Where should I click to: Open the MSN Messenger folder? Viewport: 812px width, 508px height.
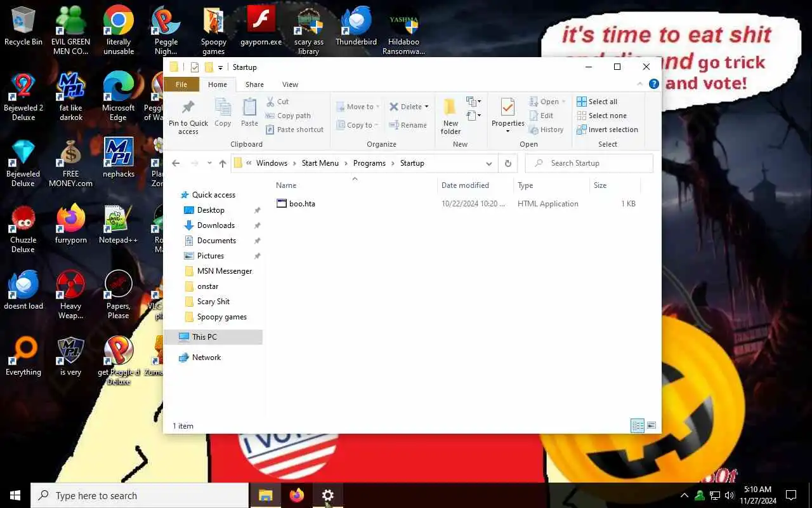pos(225,271)
